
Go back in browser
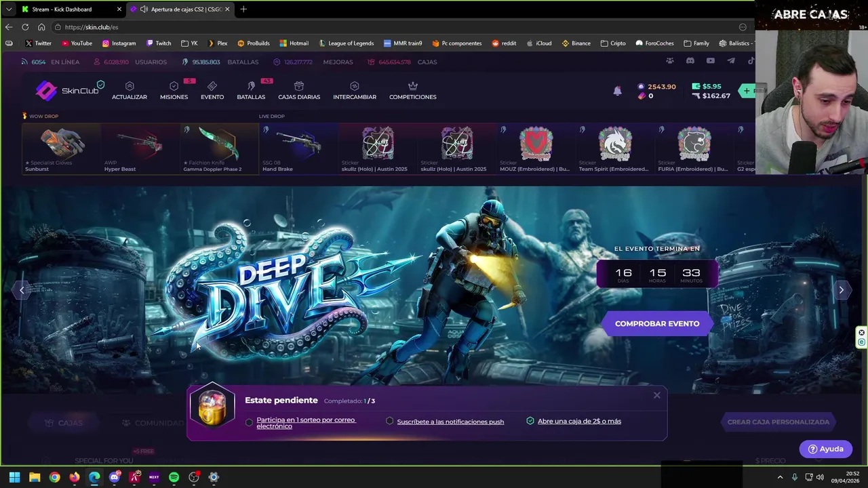[x=9, y=27]
